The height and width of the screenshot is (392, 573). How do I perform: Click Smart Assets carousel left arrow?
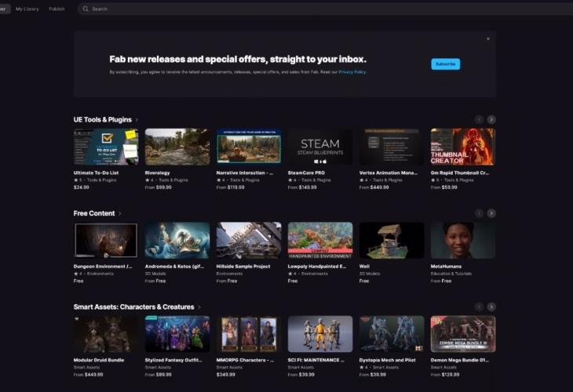coord(479,307)
